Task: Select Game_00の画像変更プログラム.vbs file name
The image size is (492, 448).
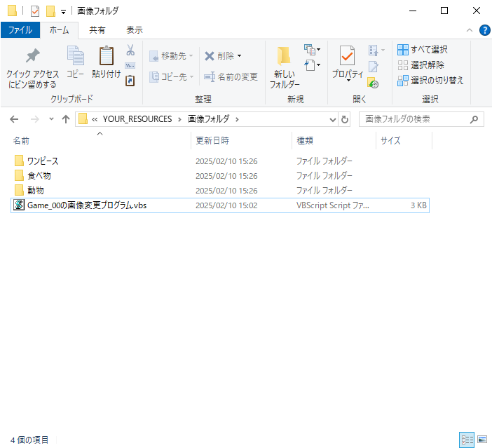Action: pyautogui.click(x=87, y=205)
